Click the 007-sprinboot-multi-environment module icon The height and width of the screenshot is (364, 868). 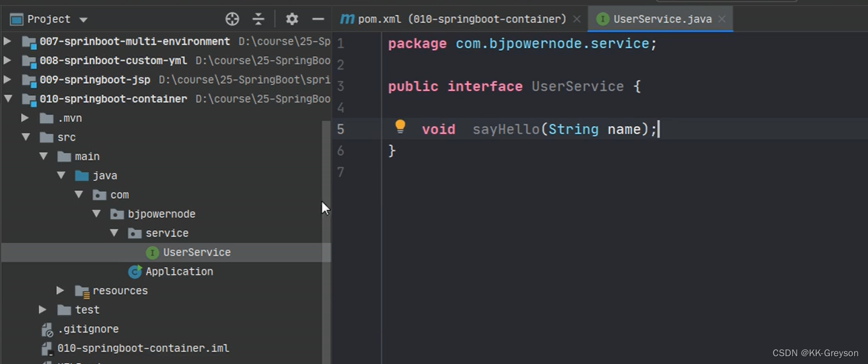pyautogui.click(x=29, y=42)
